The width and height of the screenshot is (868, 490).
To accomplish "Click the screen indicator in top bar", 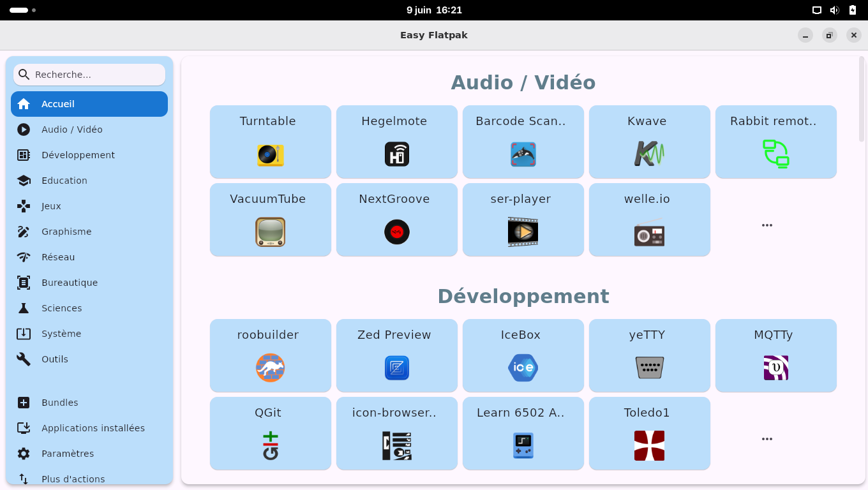I will [x=816, y=10].
